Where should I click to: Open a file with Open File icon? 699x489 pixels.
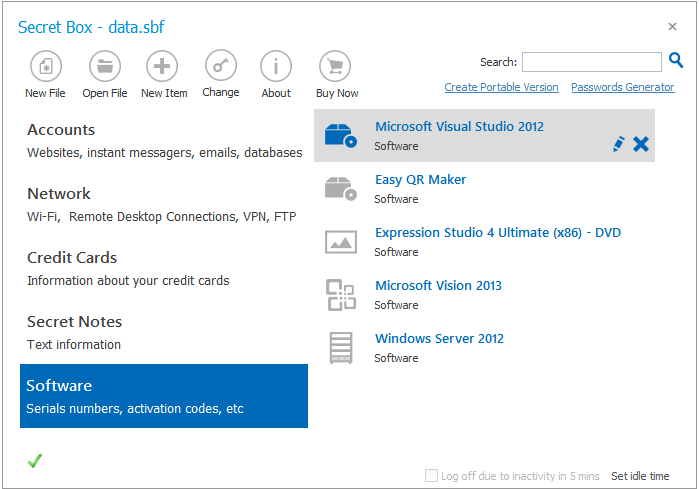coord(104,67)
